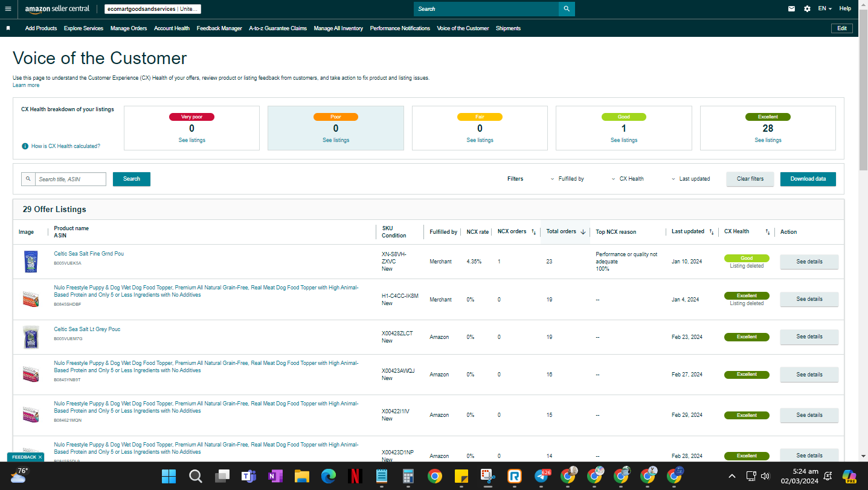Open the ecomartgoodsandservices account switcher
The width and height of the screenshot is (868, 490).
pyautogui.click(x=152, y=9)
